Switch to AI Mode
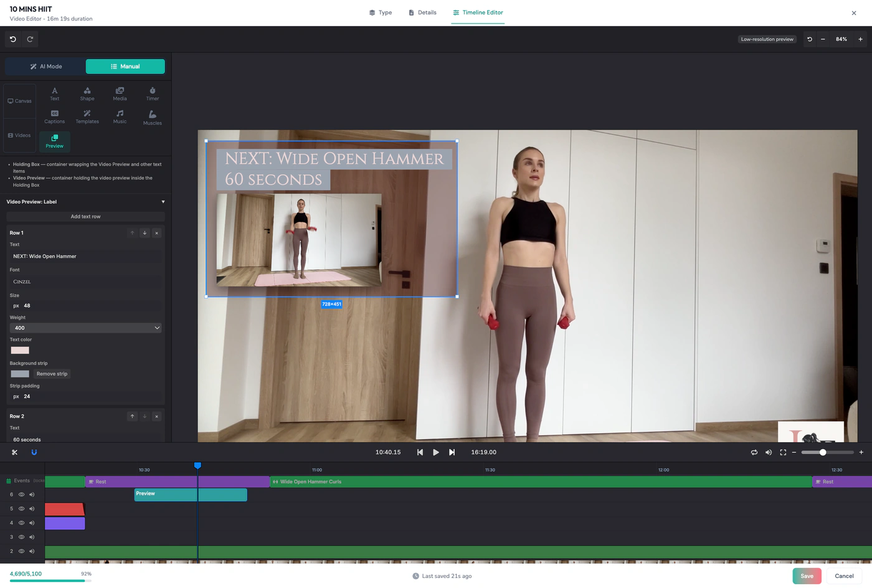 (x=45, y=67)
